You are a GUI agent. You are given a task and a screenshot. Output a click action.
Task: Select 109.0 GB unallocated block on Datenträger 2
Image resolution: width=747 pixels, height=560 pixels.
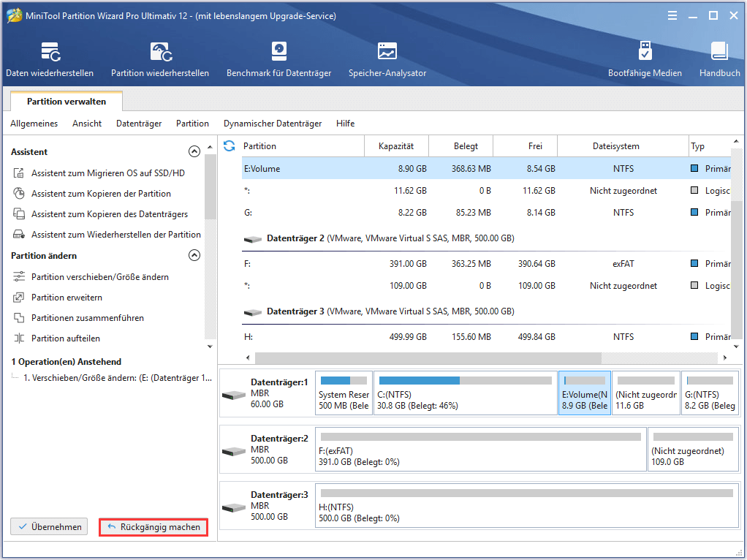[x=693, y=450]
